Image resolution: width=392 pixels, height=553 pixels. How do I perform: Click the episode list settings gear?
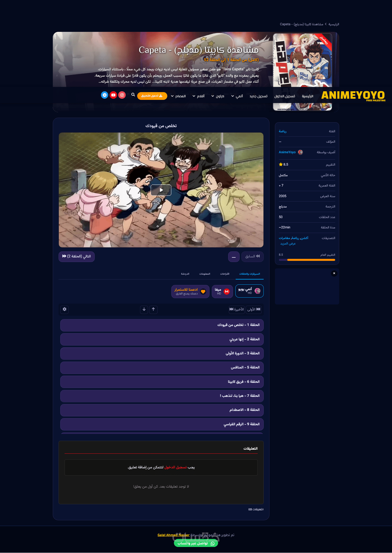(x=65, y=309)
